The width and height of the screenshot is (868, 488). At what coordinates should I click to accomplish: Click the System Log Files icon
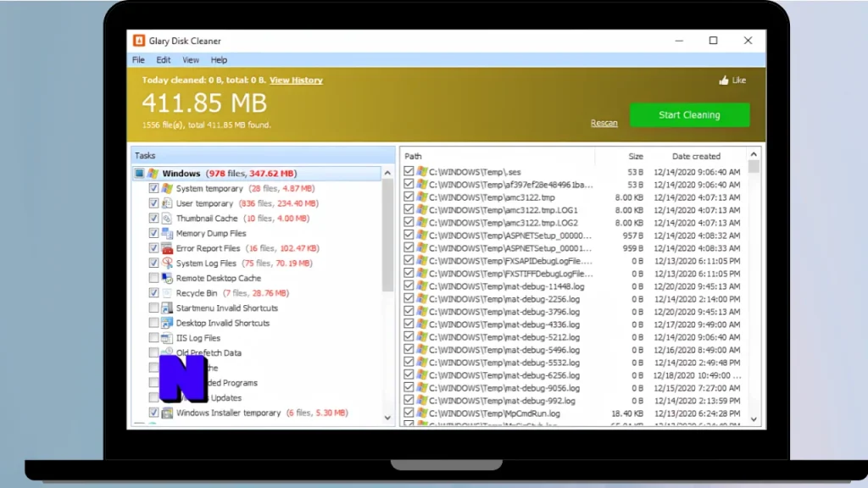[167, 263]
